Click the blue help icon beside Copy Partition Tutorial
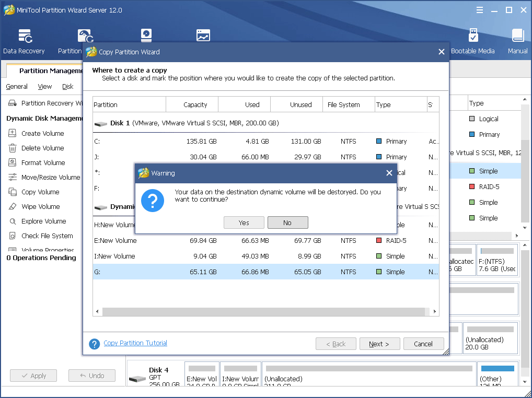 click(x=94, y=344)
